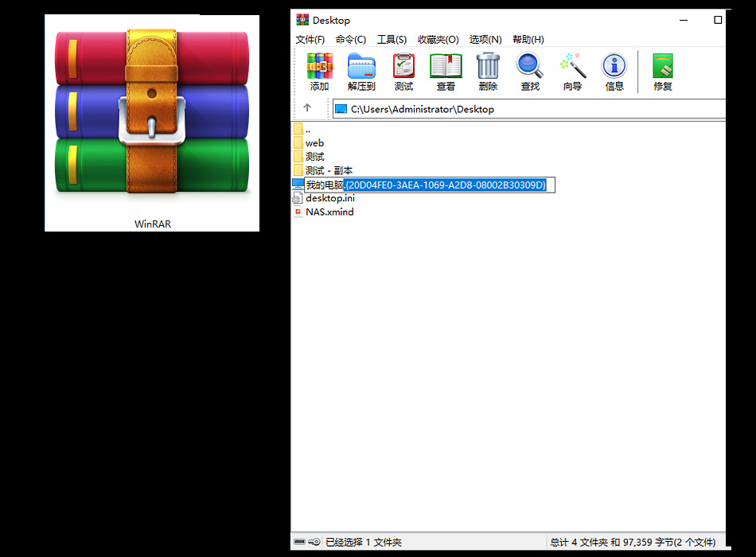
Task: Select the NAS.xmind file name
Action: [329, 212]
